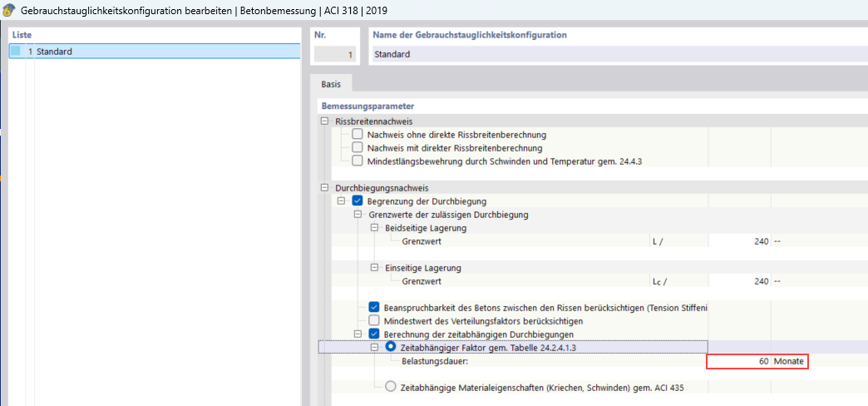Collapse the Durchbiegungsnachweis section
This screenshot has width=868, height=406.
click(x=324, y=188)
